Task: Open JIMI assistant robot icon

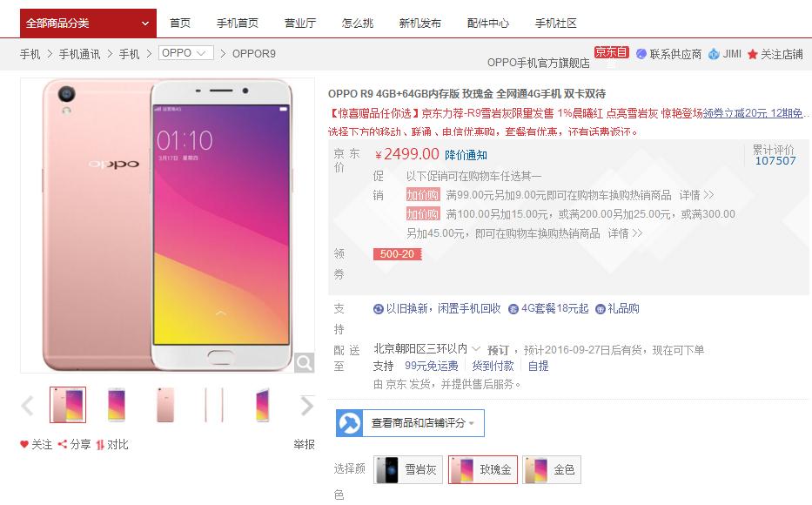Action: 714,54
